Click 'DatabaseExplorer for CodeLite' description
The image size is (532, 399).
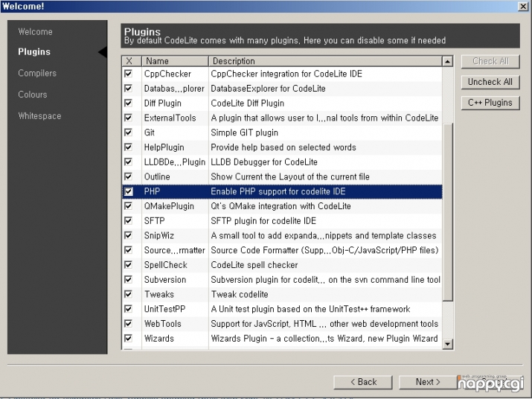(x=268, y=89)
